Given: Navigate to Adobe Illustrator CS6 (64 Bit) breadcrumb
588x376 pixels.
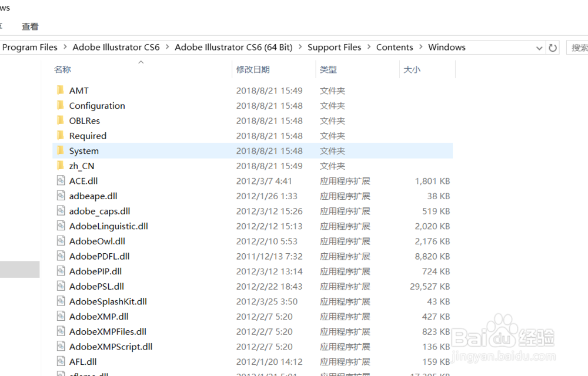Looking at the screenshot, I should pyautogui.click(x=233, y=47).
